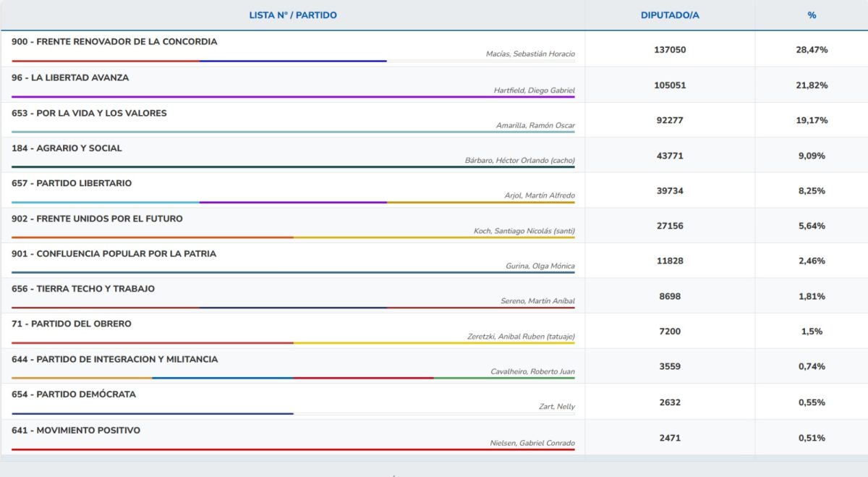The width and height of the screenshot is (868, 477).
Task: Click the navy bar under Partido Demócrata
Action: click(x=153, y=413)
